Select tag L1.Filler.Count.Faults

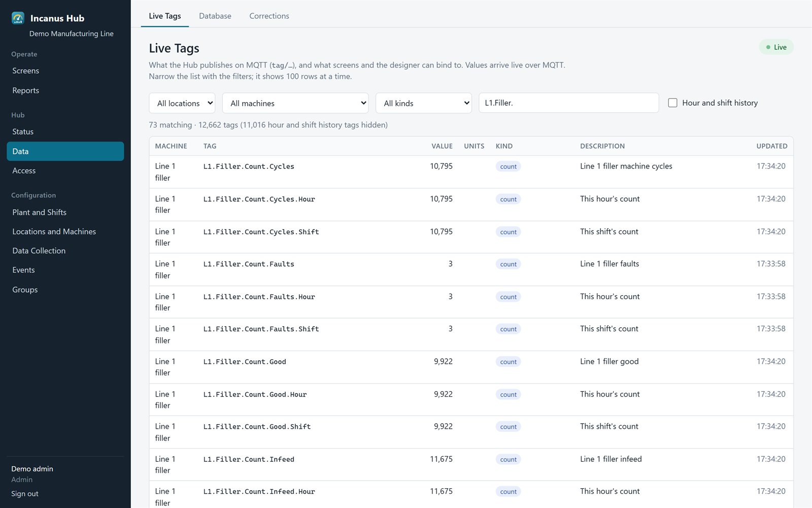pos(249,264)
